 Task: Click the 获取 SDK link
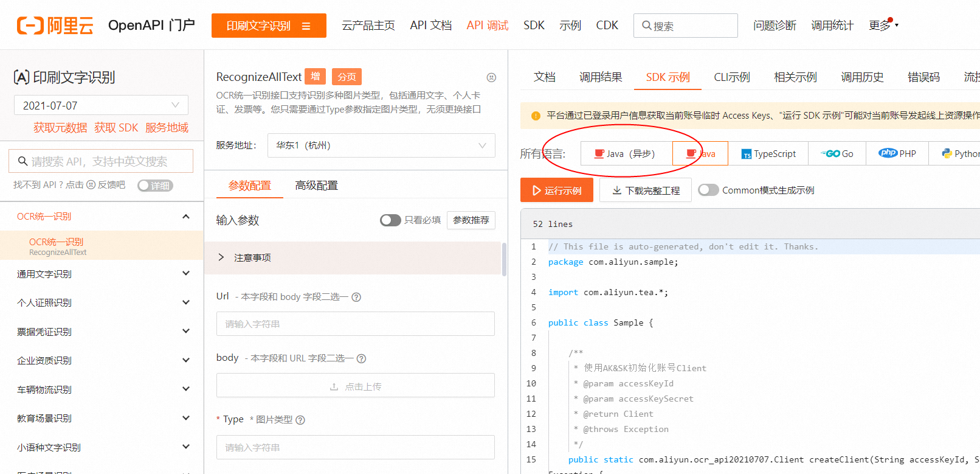[116, 128]
